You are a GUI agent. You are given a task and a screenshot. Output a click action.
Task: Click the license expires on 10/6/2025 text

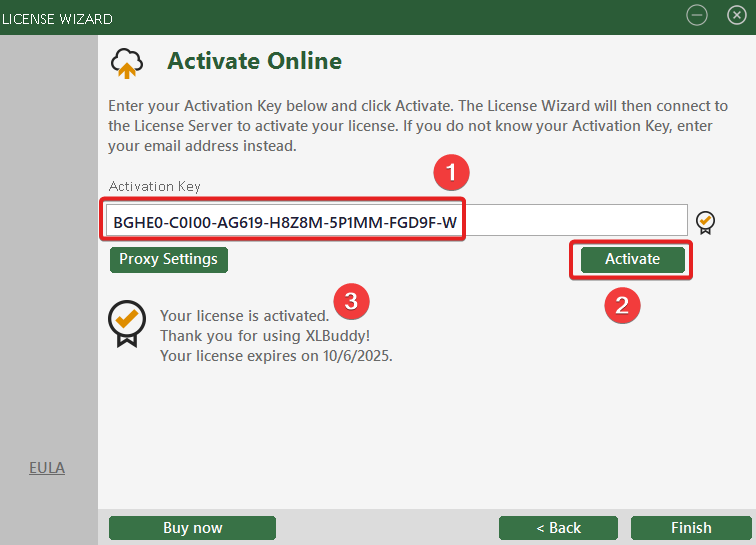[x=276, y=354]
